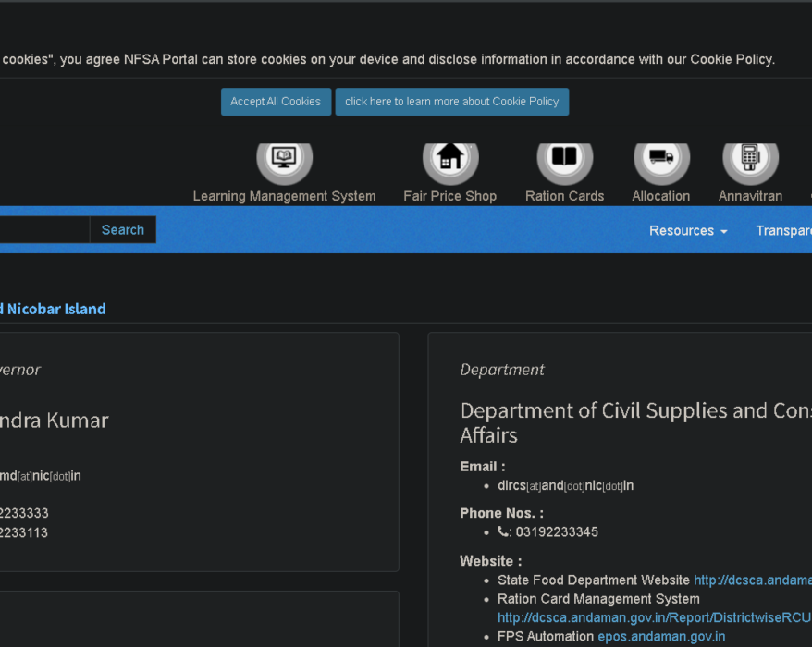This screenshot has width=812, height=647.
Task: Open the Annavitran device icon
Action: coord(750,158)
